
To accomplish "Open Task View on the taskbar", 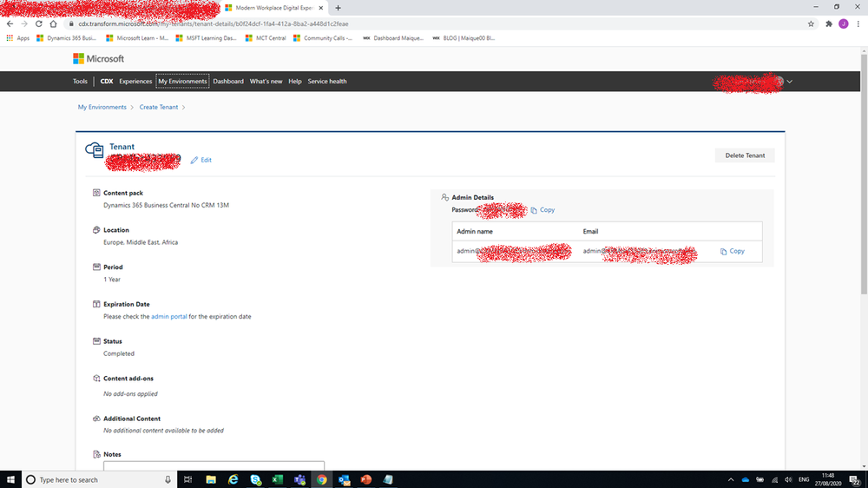I will (x=187, y=479).
